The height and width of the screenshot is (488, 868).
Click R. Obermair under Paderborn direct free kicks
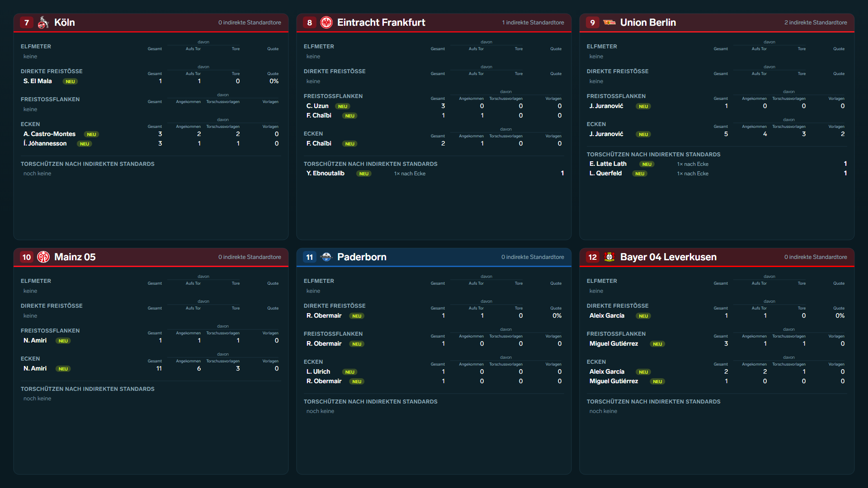324,316
